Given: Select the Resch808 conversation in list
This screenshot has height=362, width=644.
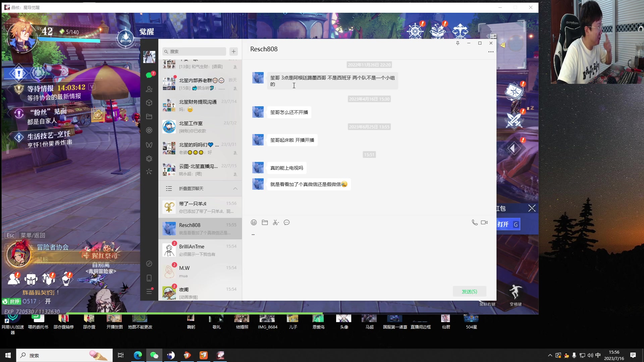Looking at the screenshot, I should click(200, 229).
